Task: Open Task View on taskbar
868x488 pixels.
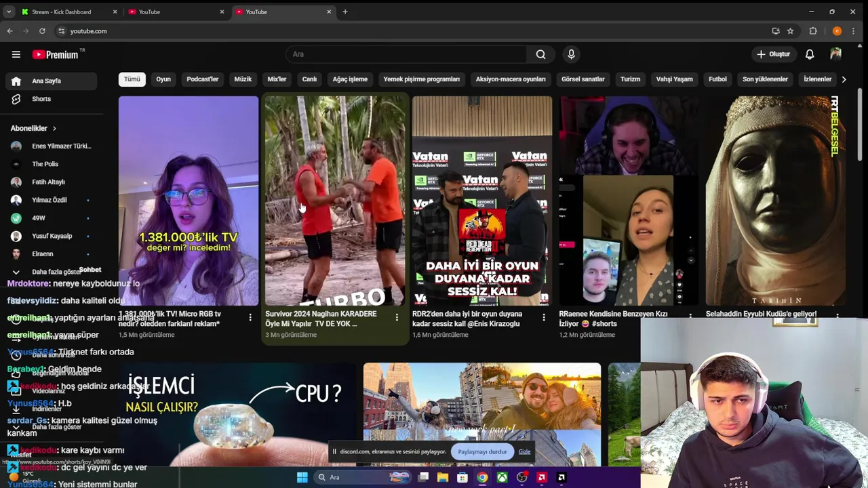Action: 423,477
